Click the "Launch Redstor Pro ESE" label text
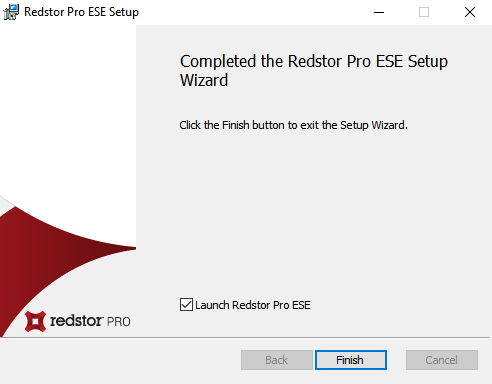The width and height of the screenshot is (492, 384). point(253,305)
